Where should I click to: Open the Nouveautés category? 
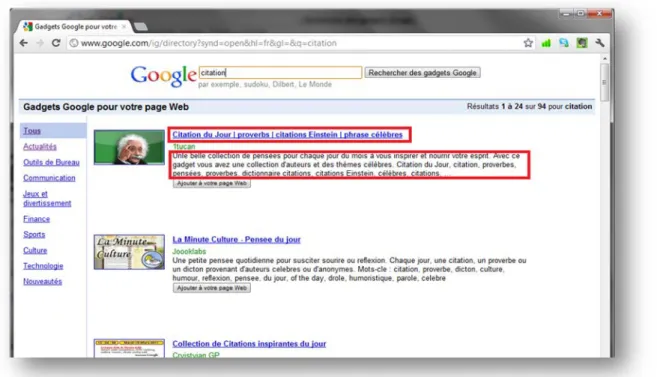click(x=42, y=281)
